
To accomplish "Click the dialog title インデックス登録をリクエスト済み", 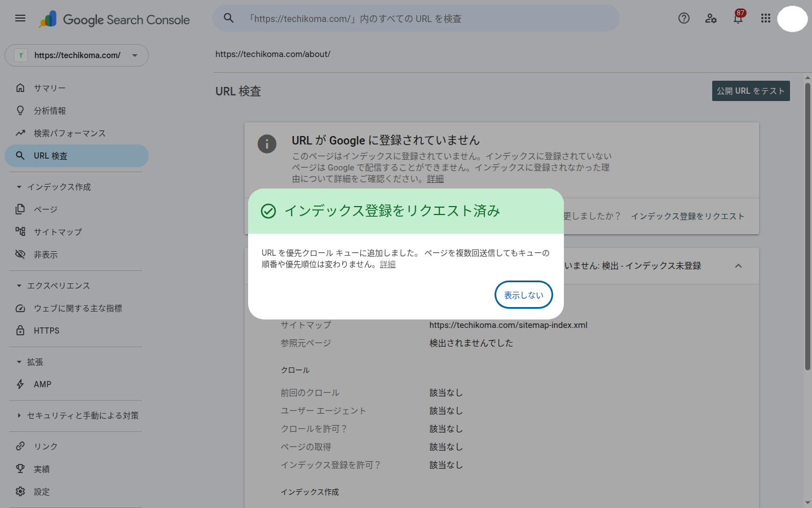I will click(x=392, y=211).
